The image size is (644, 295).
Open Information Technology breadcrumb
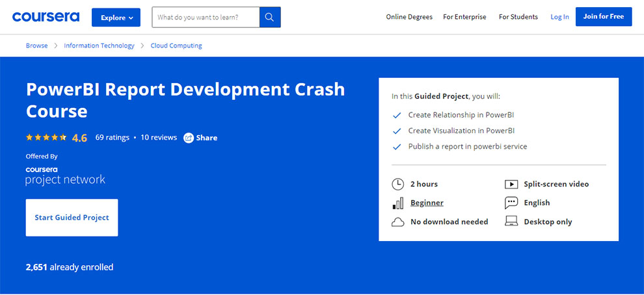tap(99, 45)
